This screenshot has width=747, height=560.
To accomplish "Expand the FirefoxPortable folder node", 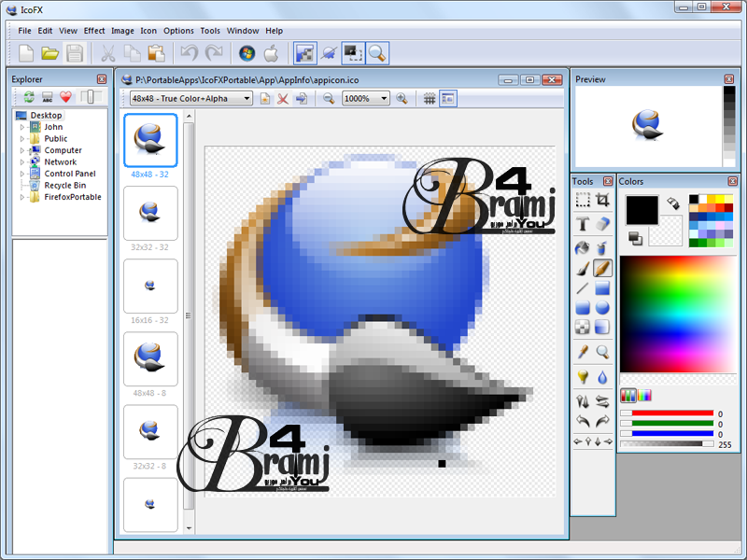I will coord(21,197).
